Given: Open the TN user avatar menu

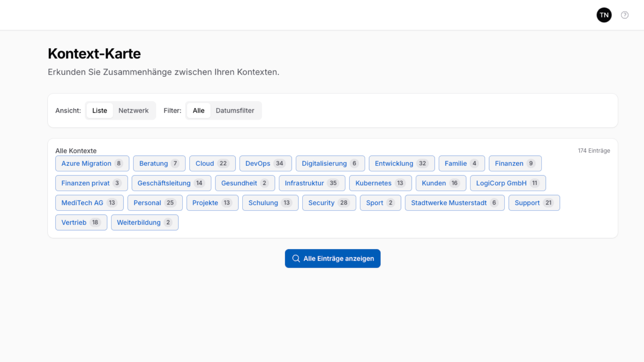Looking at the screenshot, I should [x=604, y=15].
